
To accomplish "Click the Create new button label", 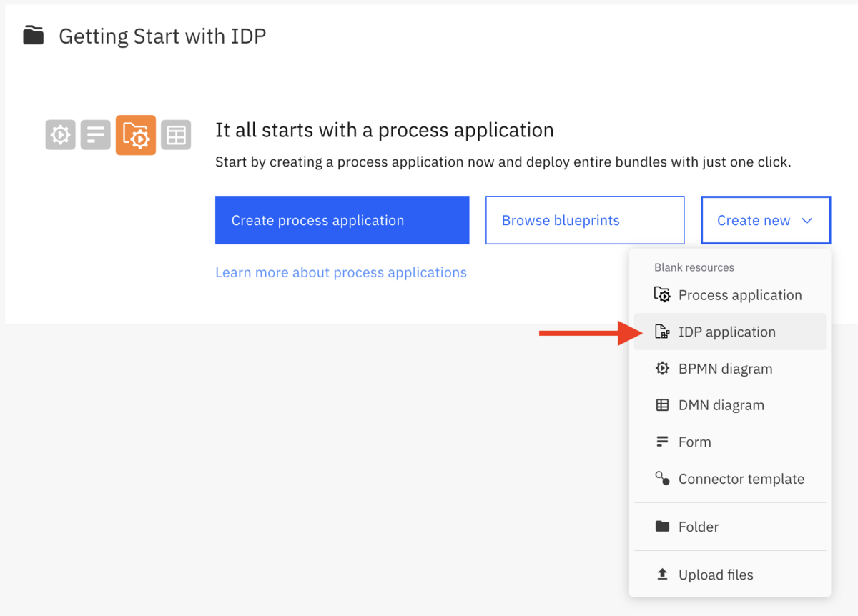I will coord(754,221).
